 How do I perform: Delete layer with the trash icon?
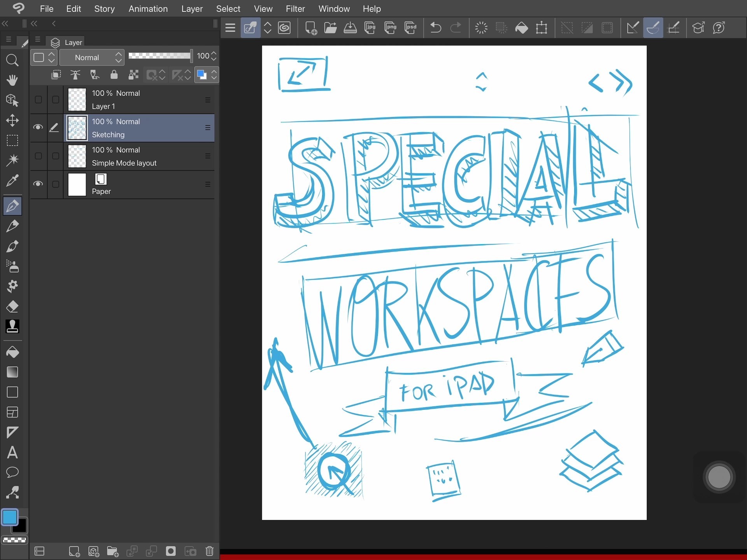[209, 551]
